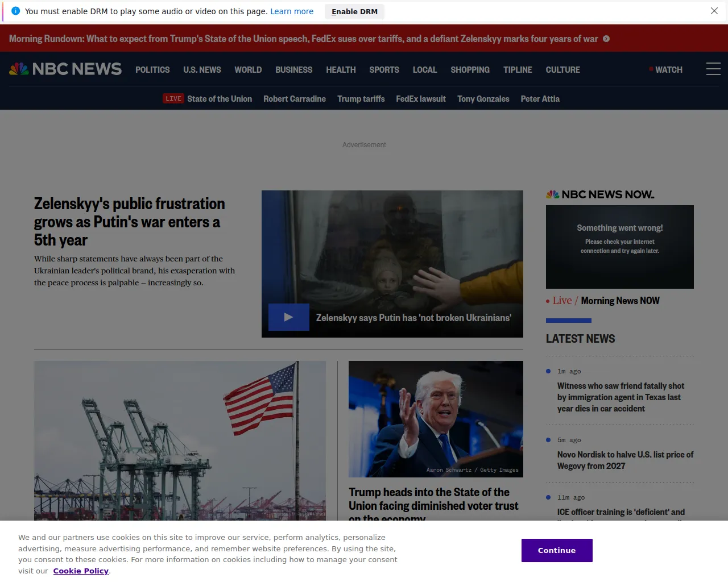Open Live Morning News NOW link
Image resolution: width=728 pixels, height=582 pixels.
pos(603,301)
